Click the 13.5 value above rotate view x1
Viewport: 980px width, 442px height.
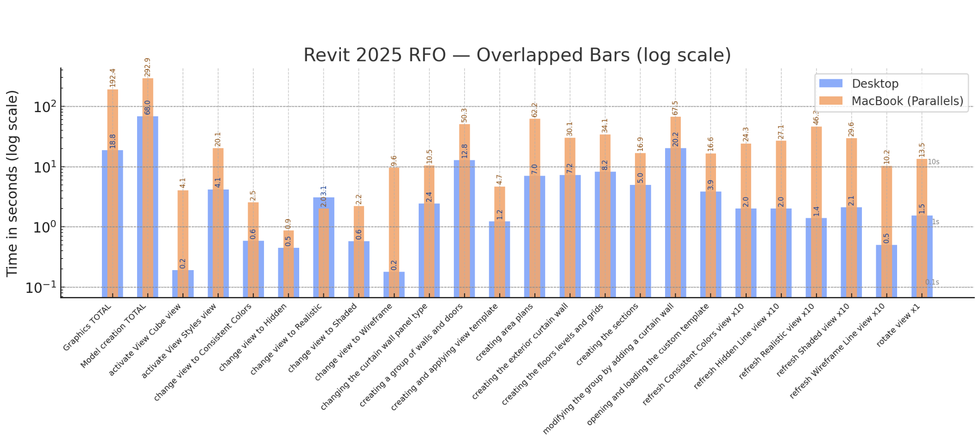(922, 150)
